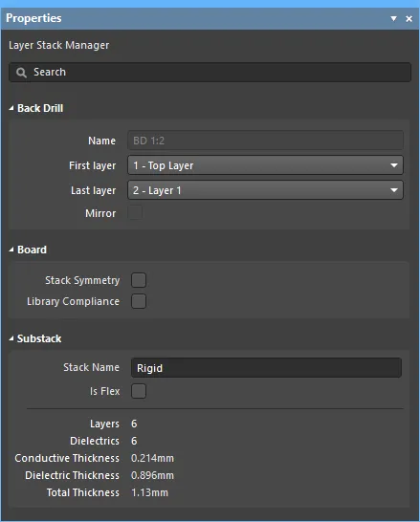This screenshot has height=522, width=420.
Task: Open the First layer dropdown
Action: pyautogui.click(x=265, y=165)
